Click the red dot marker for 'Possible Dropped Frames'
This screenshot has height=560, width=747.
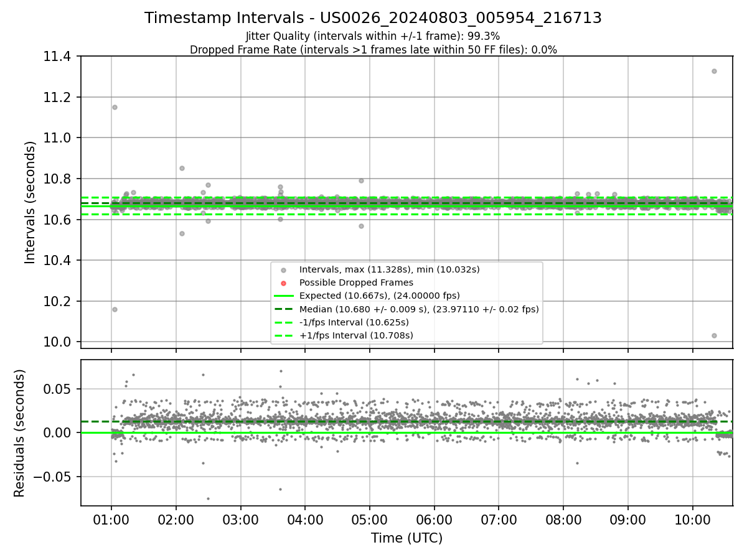[x=283, y=283]
